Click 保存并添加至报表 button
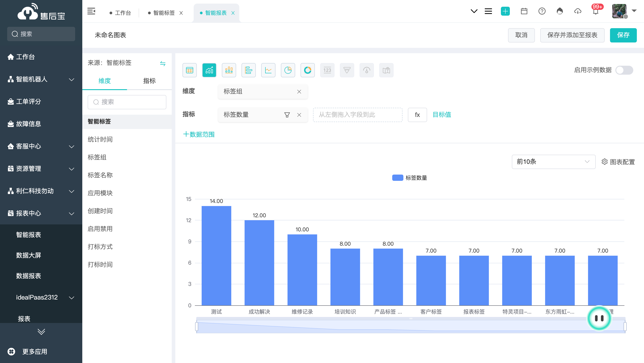 click(572, 35)
